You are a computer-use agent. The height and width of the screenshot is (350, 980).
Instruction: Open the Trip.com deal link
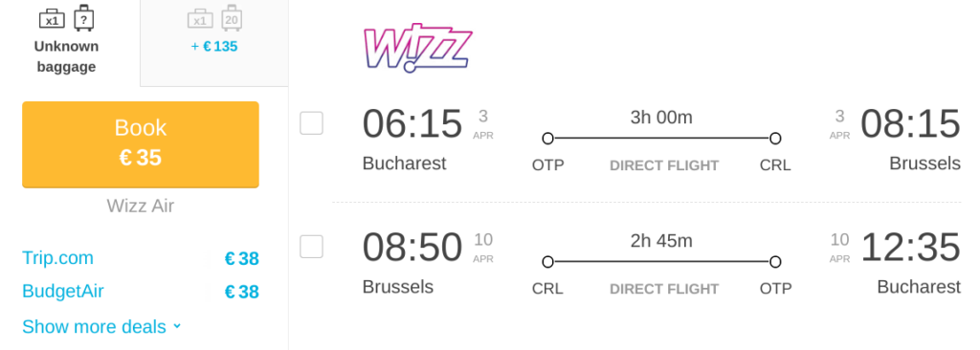[x=57, y=258]
